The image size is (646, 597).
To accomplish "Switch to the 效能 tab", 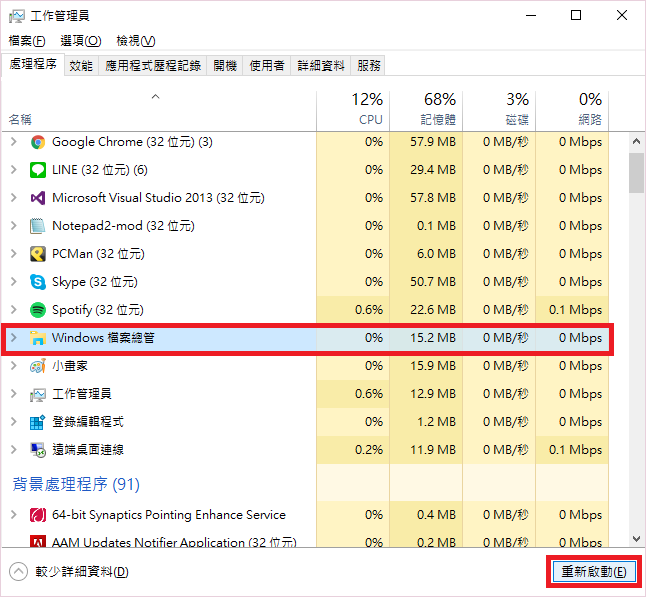I will (x=81, y=65).
